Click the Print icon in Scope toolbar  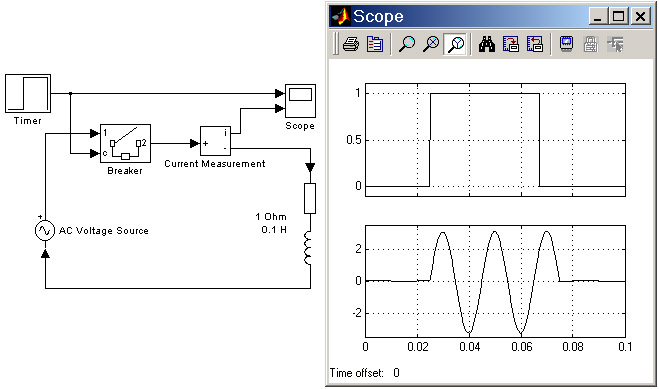pos(351,44)
